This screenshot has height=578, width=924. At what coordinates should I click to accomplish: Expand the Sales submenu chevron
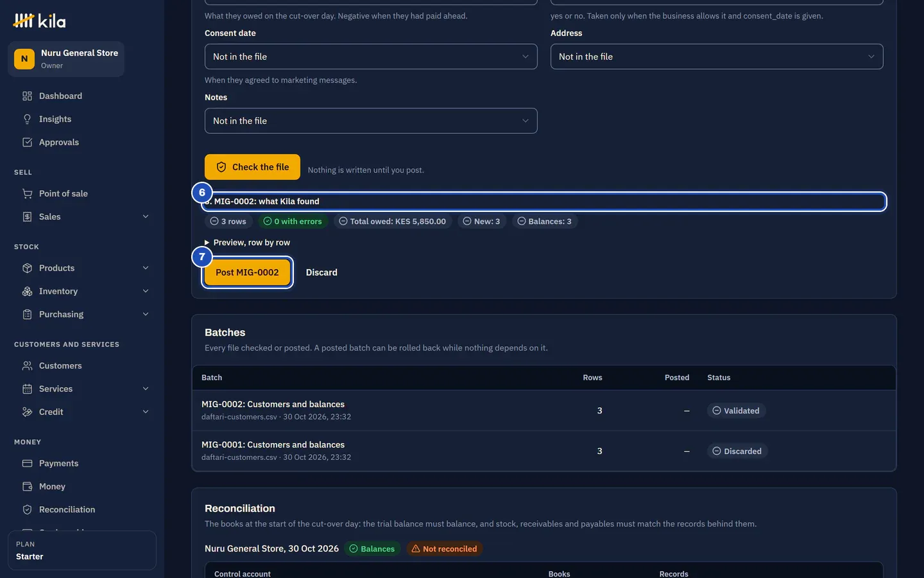146,216
